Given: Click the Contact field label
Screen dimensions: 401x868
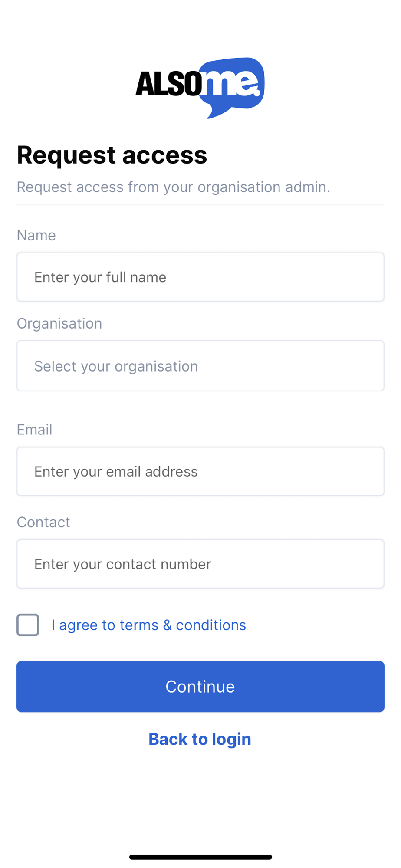Looking at the screenshot, I should tap(43, 522).
